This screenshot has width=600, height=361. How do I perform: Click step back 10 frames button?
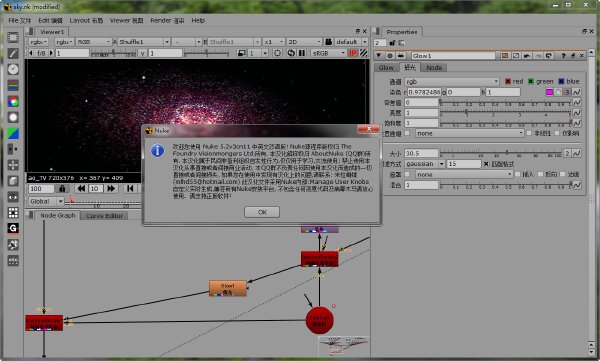(x=81, y=188)
